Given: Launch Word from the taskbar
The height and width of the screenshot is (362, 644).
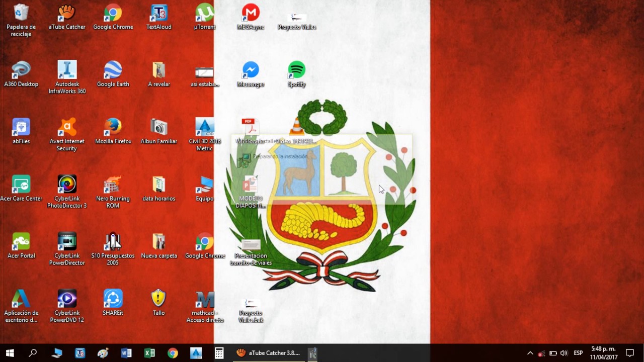Looking at the screenshot, I should (x=126, y=353).
